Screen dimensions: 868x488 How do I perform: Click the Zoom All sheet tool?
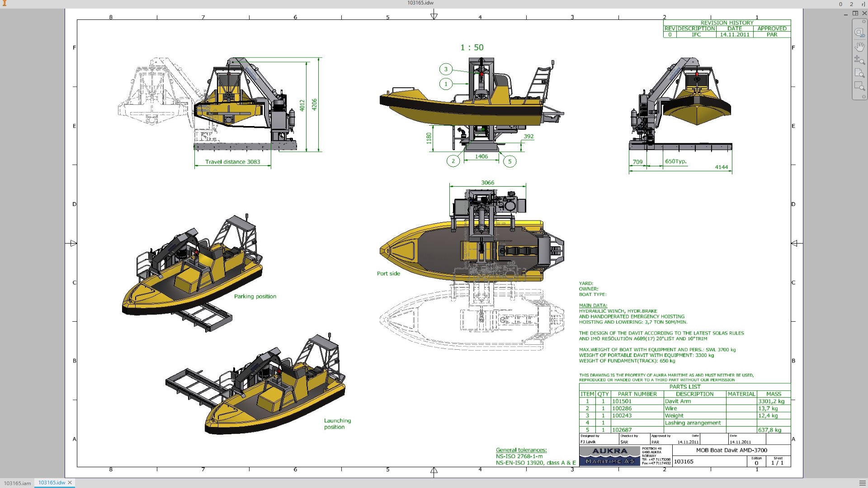pyautogui.click(x=859, y=73)
